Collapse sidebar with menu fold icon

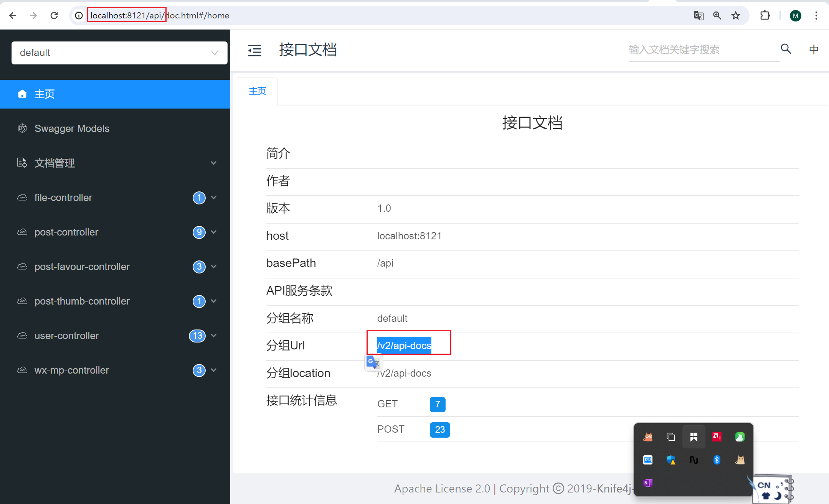pos(254,50)
